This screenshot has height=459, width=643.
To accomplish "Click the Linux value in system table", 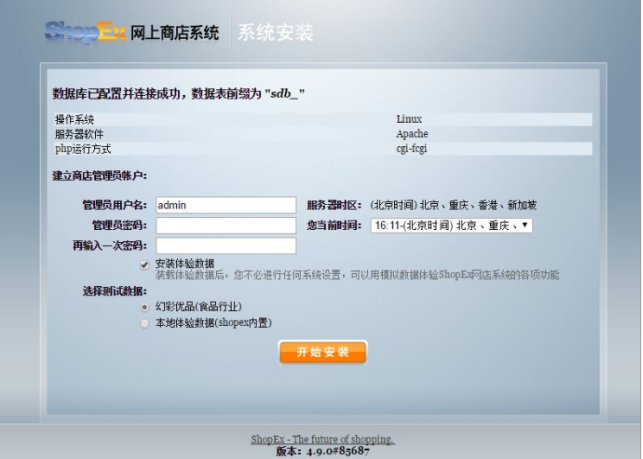I will [409, 119].
